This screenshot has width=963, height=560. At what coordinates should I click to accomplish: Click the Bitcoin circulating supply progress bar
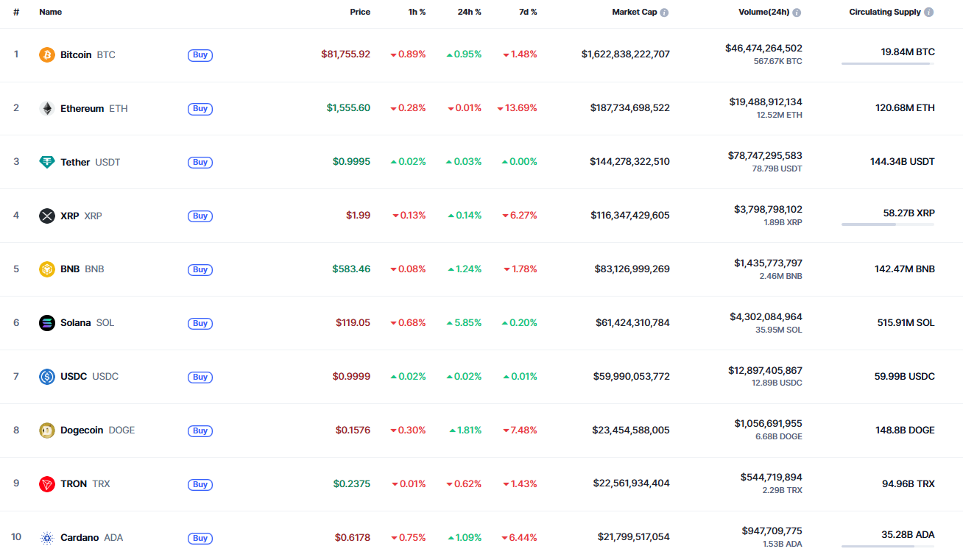[888, 64]
